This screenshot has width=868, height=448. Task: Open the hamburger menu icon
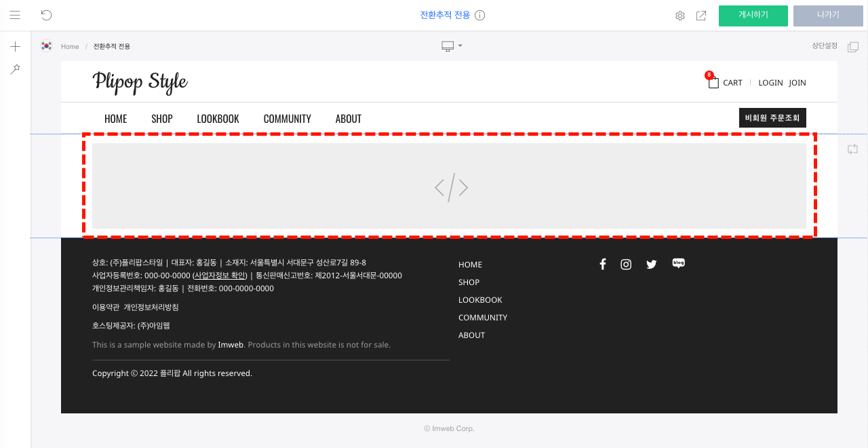coord(15,15)
